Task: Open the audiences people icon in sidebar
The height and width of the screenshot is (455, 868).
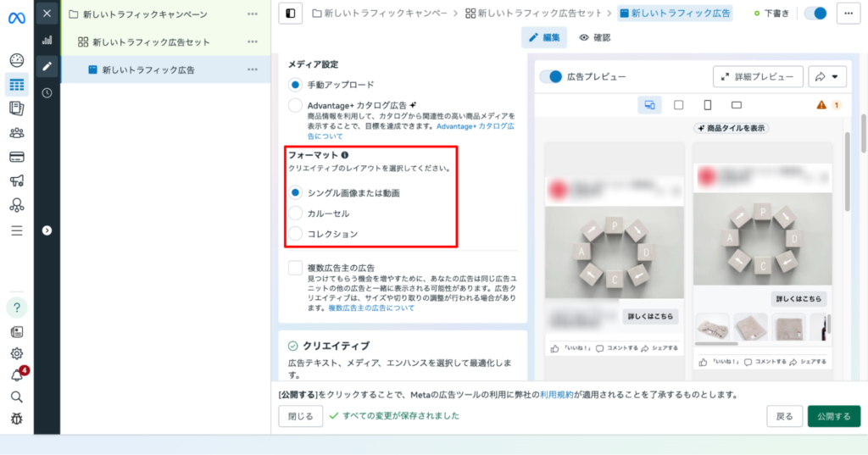Action: click(16, 133)
